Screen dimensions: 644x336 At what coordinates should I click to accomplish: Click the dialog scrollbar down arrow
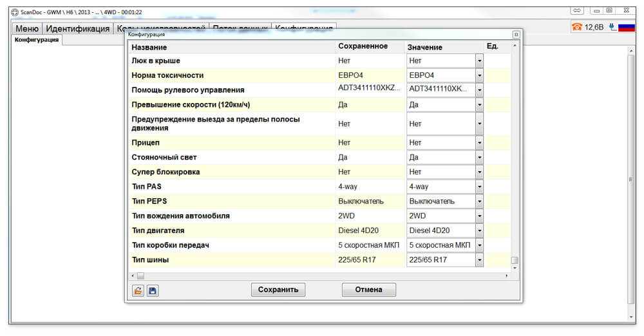point(515,268)
